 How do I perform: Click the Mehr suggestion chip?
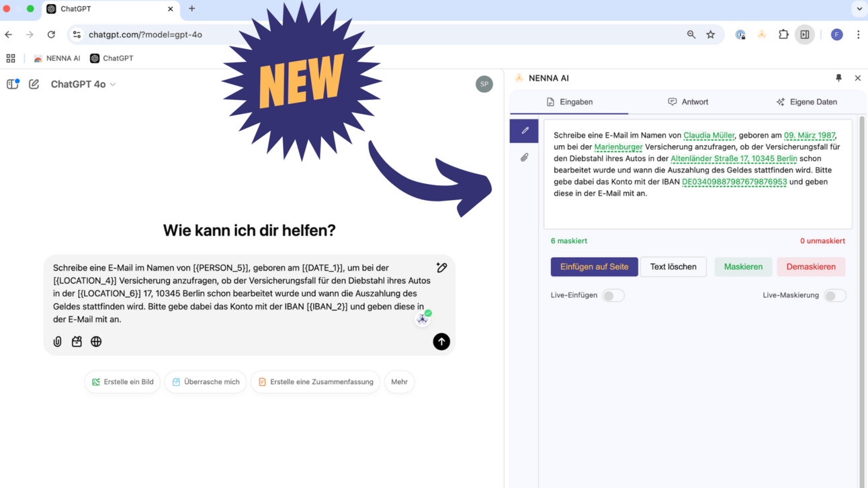tap(399, 382)
